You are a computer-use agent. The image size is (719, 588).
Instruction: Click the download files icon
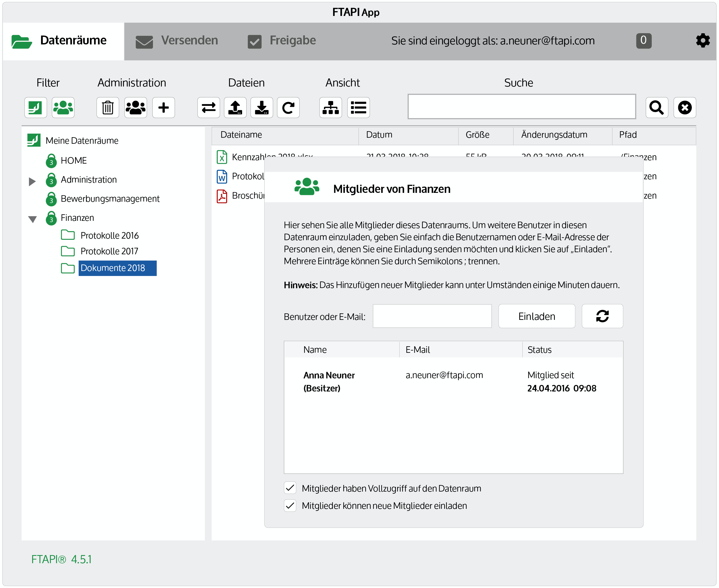pos(261,108)
